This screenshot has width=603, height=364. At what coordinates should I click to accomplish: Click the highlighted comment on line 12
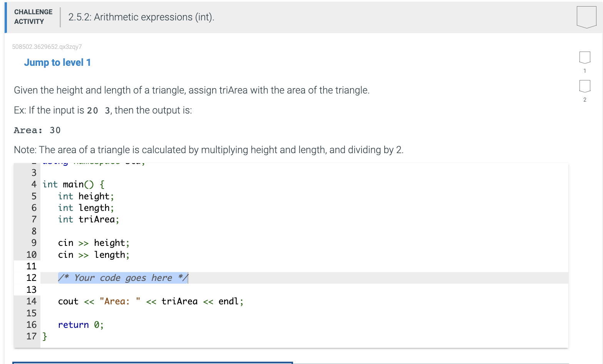tap(122, 278)
